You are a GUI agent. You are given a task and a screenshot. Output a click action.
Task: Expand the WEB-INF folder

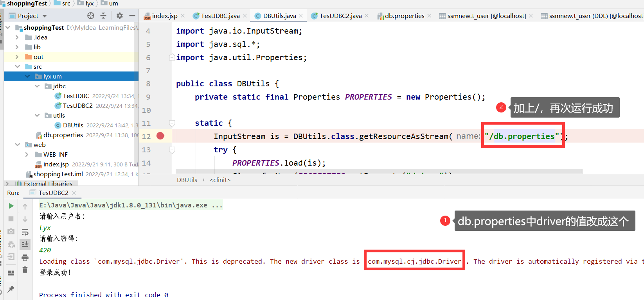[27, 154]
